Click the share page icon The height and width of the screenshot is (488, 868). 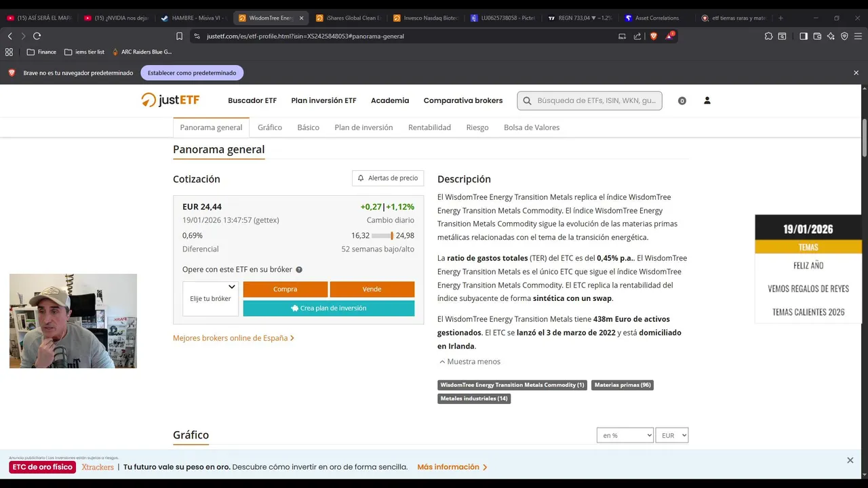pyautogui.click(x=637, y=36)
